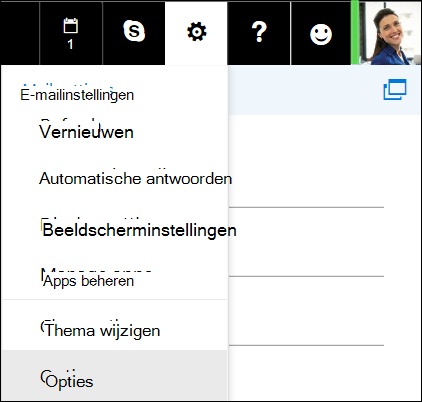Viewport: 422px width, 402px height.
Task: Click the smiley feedback icon
Action: click(x=321, y=34)
